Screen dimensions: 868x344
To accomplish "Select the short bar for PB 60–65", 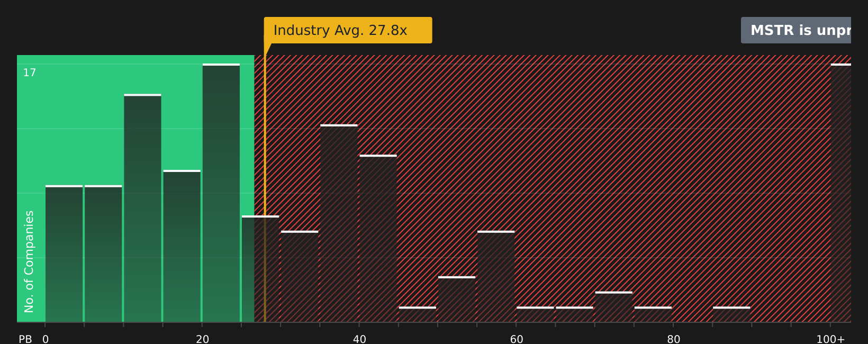I will click(x=535, y=314).
